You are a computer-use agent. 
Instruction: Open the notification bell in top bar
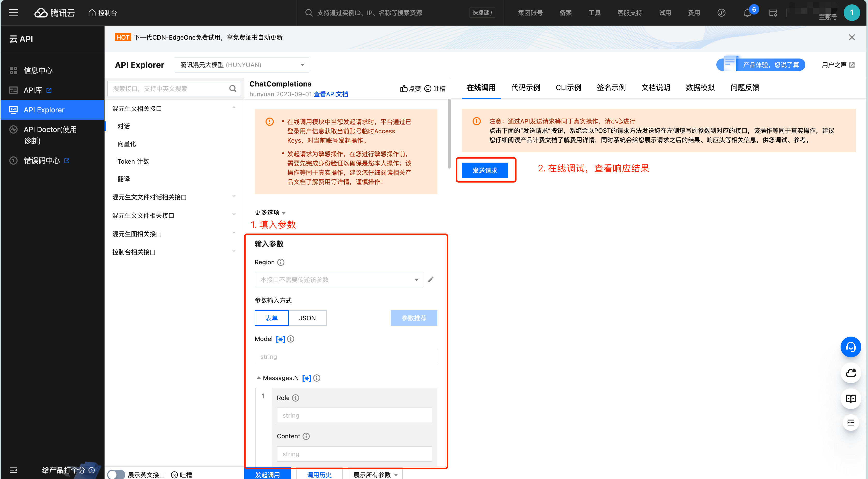747,13
